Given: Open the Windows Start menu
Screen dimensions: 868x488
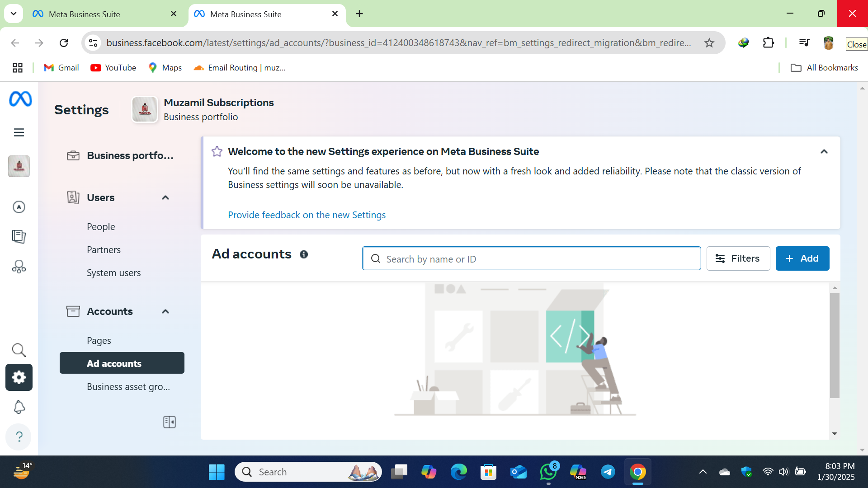Looking at the screenshot, I should (217, 472).
